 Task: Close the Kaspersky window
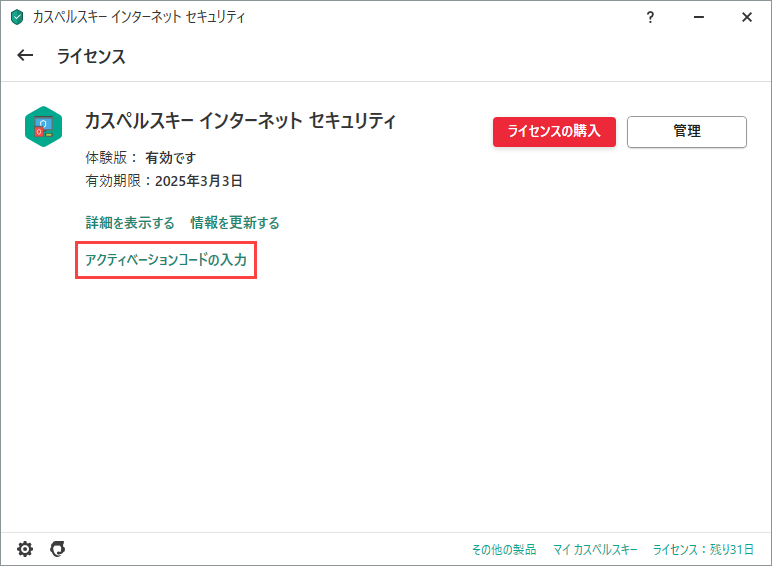click(747, 17)
